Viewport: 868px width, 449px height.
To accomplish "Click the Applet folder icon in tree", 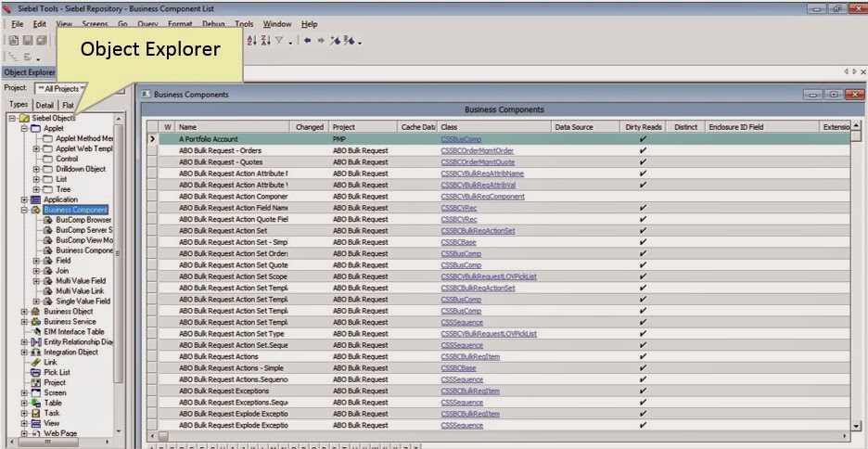I will (x=35, y=128).
